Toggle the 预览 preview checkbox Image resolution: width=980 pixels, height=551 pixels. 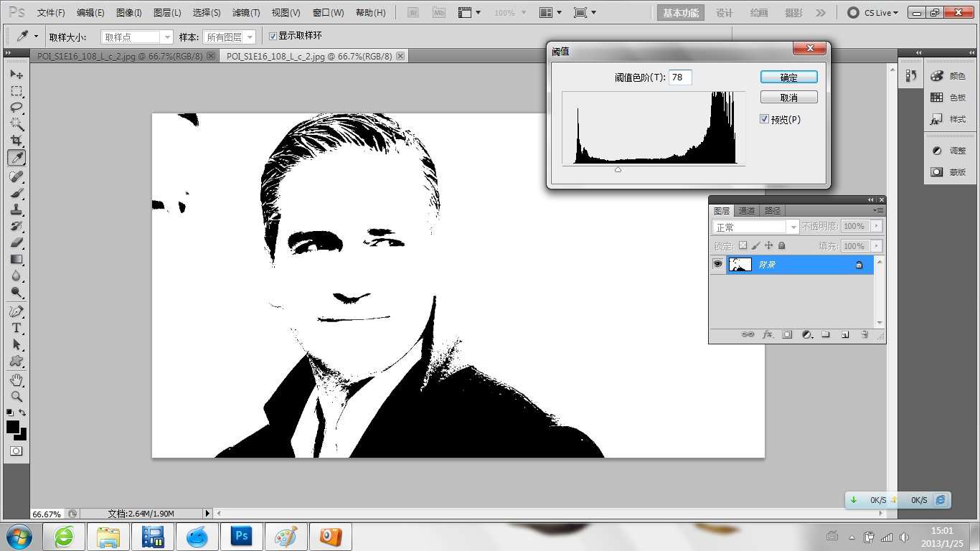(x=765, y=119)
